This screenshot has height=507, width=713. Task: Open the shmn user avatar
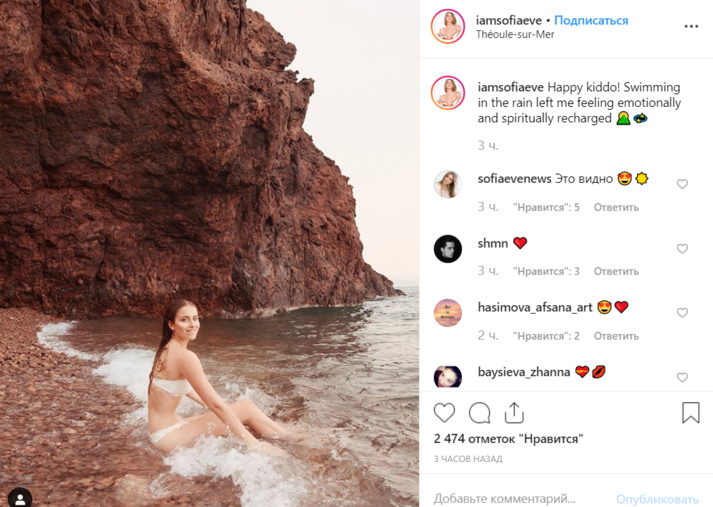point(447,249)
